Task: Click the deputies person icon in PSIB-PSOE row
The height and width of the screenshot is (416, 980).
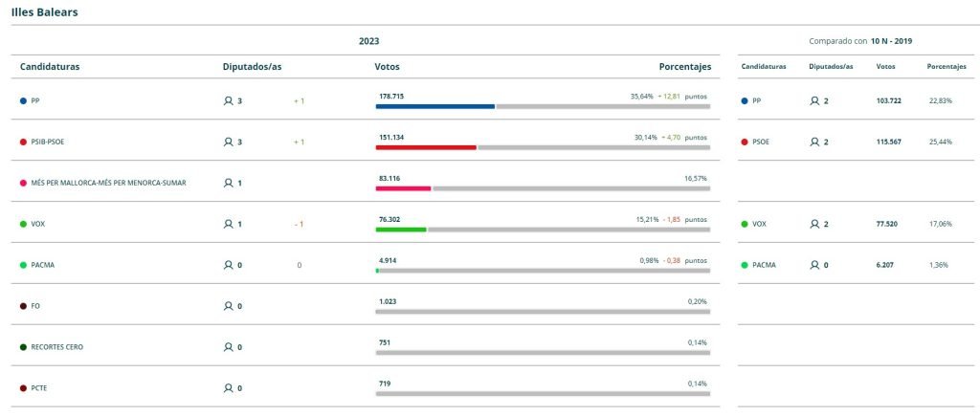Action: (x=228, y=142)
